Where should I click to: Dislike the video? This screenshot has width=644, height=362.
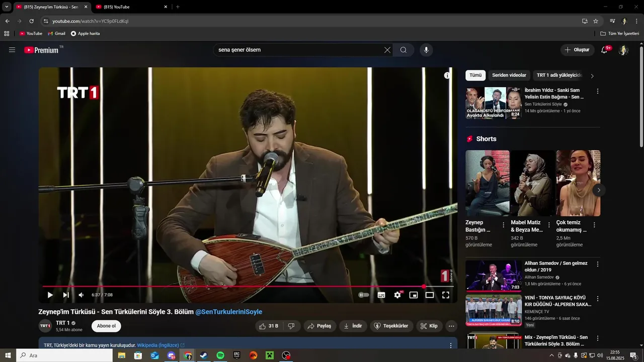291,326
